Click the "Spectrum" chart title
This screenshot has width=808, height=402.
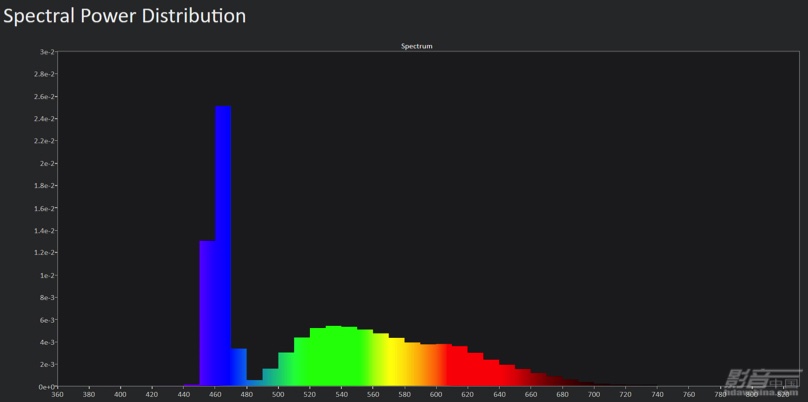tap(416, 46)
